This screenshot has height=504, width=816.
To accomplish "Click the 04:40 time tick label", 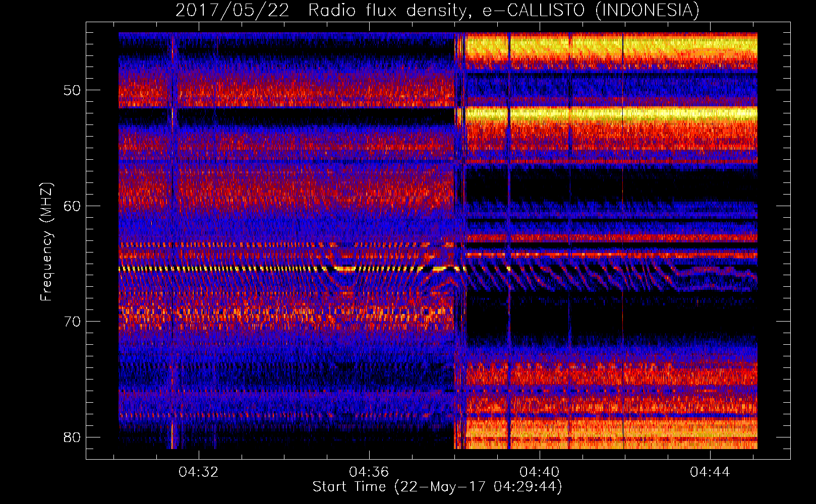I will point(540,472).
